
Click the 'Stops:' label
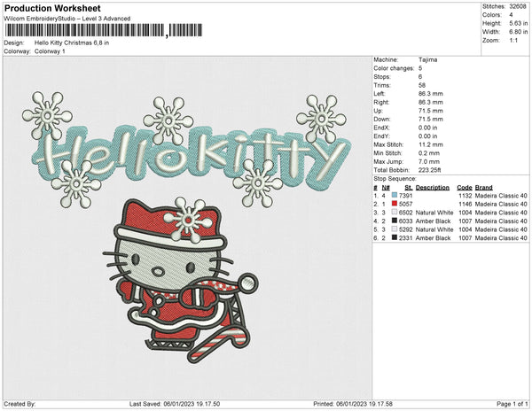[x=382, y=76]
